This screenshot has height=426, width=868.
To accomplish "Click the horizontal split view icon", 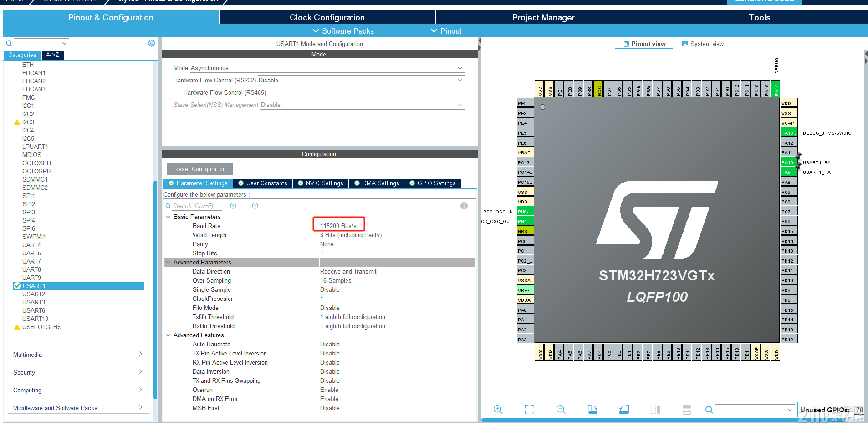I will (x=687, y=410).
